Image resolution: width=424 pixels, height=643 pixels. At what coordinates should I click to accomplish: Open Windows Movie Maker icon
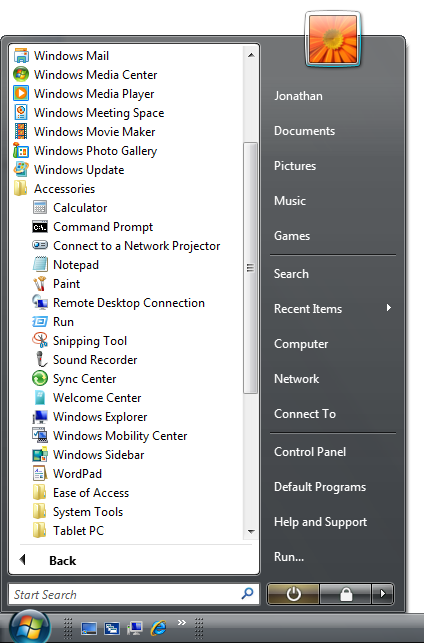tap(21, 131)
